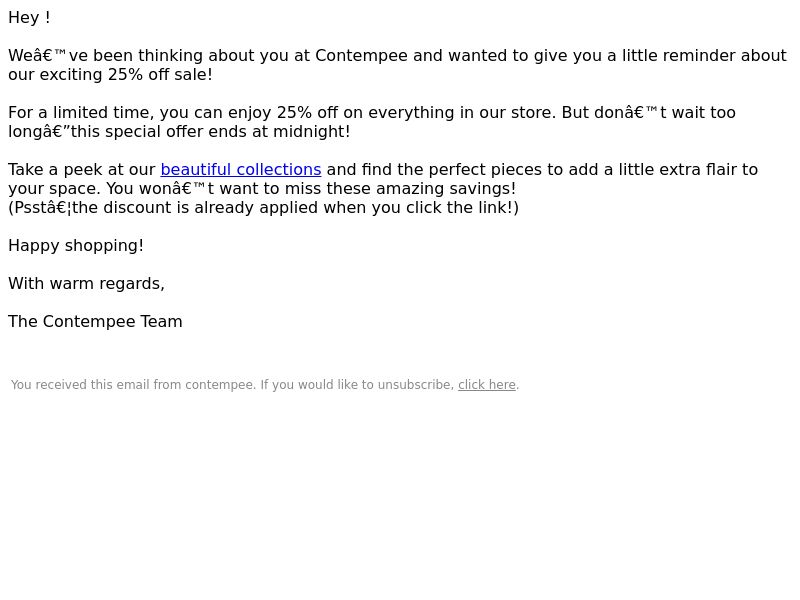Click the 'With warm regards,' line

click(x=86, y=284)
